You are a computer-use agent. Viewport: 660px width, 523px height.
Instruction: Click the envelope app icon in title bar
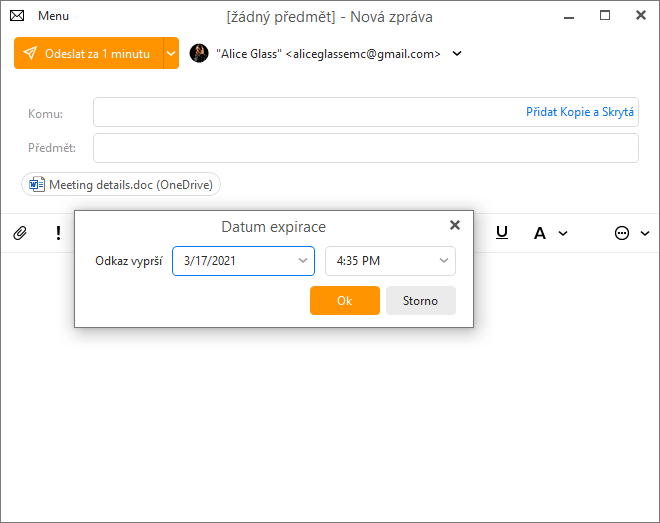point(17,16)
